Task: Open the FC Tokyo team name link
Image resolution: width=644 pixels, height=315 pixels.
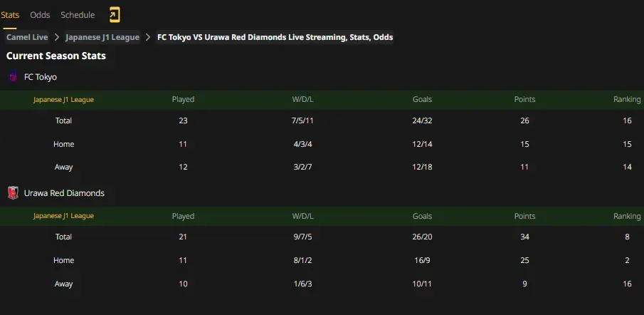Action: click(41, 77)
